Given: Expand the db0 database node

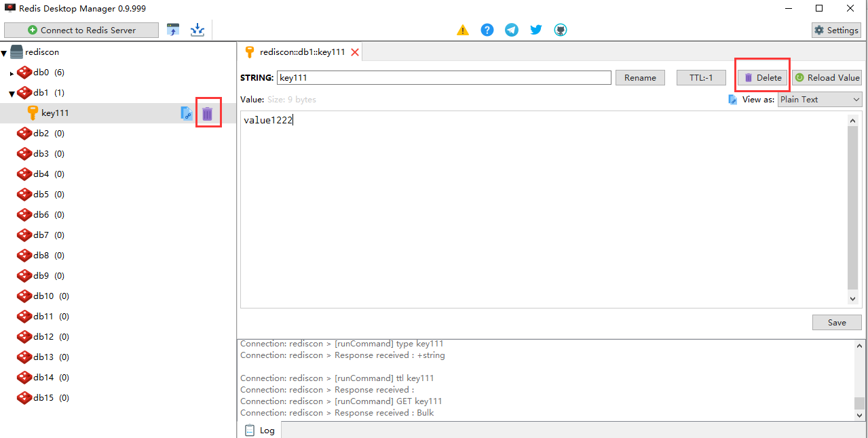Looking at the screenshot, I should (x=12, y=73).
